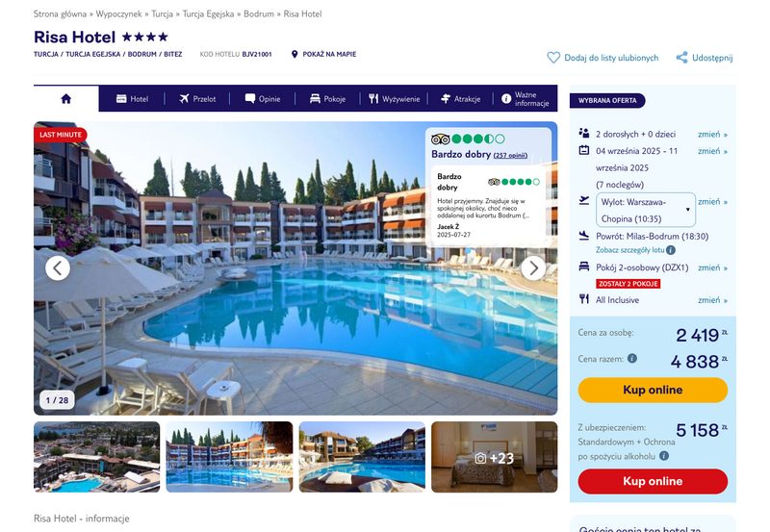Select the Wyżywienie tab
Viewport: 770px width, 532px height.
click(395, 99)
